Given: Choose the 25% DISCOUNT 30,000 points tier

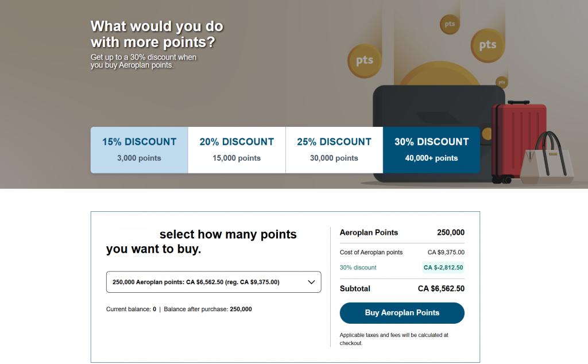Looking at the screenshot, I should (334, 150).
